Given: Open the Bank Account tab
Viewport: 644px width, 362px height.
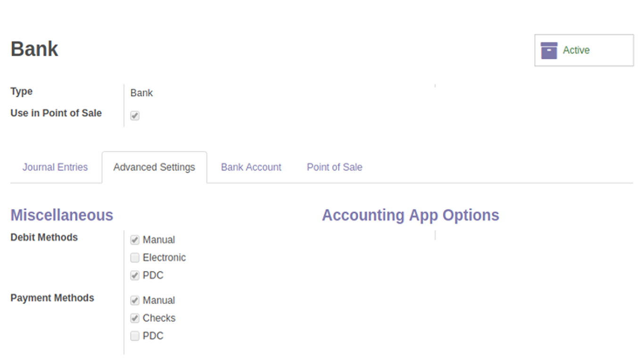Looking at the screenshot, I should click(251, 167).
